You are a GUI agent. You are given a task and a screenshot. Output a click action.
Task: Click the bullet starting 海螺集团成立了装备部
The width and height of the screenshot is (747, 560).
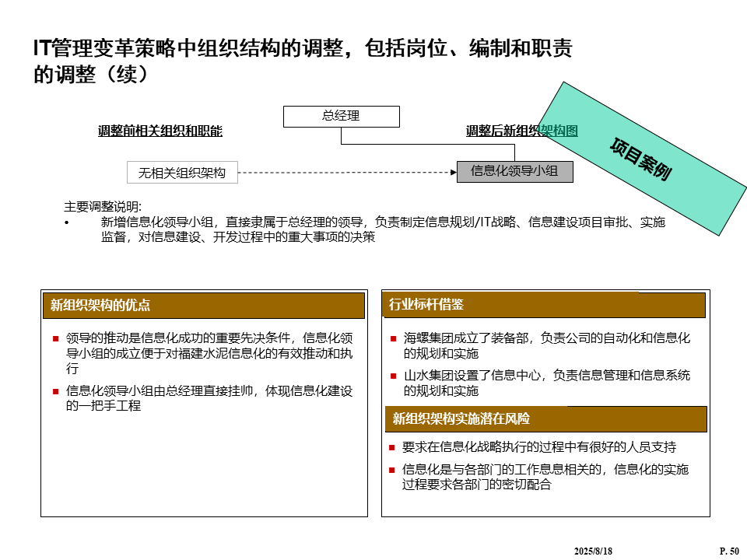(546, 345)
